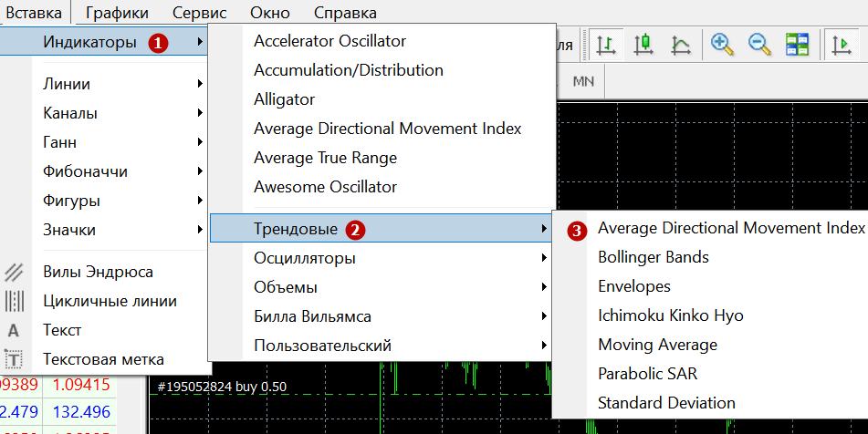Open the Трендовые submenu
The height and width of the screenshot is (434, 868).
(381, 229)
